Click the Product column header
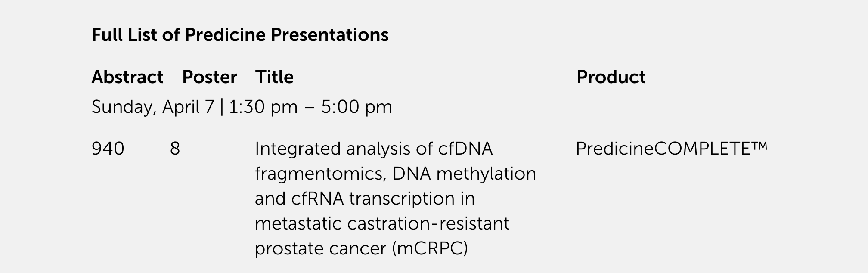The image size is (868, 273). point(611,77)
